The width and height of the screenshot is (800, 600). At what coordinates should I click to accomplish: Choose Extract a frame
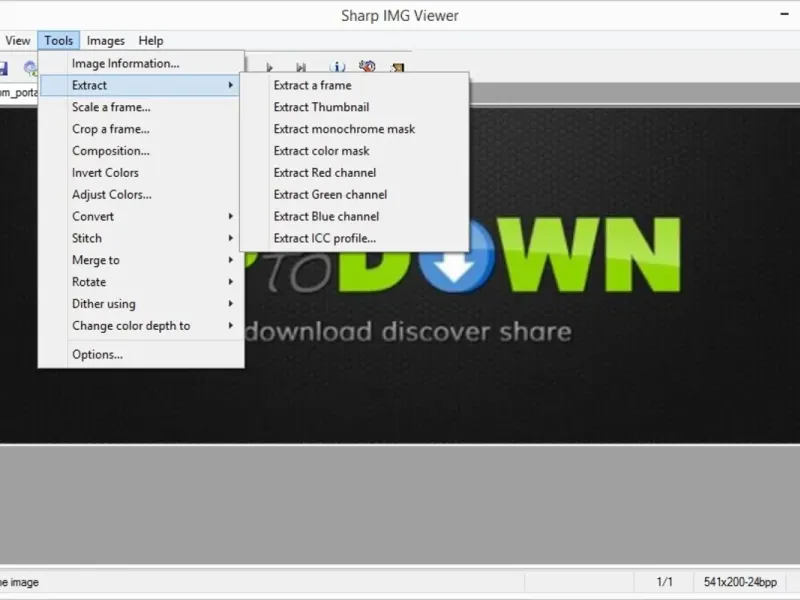355,85
